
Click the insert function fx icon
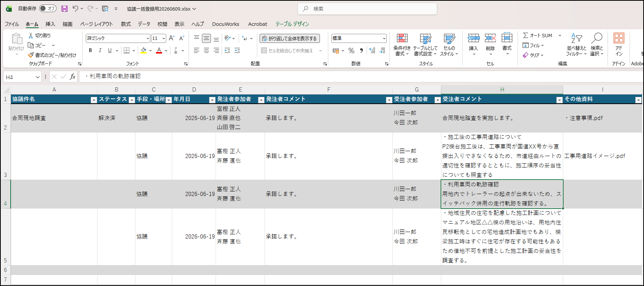(72, 77)
